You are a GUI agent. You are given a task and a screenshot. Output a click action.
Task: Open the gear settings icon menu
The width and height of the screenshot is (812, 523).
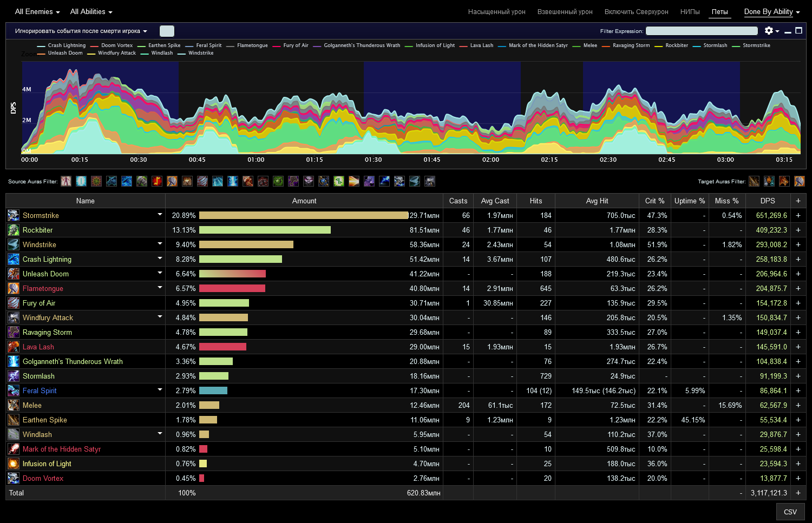click(x=771, y=31)
